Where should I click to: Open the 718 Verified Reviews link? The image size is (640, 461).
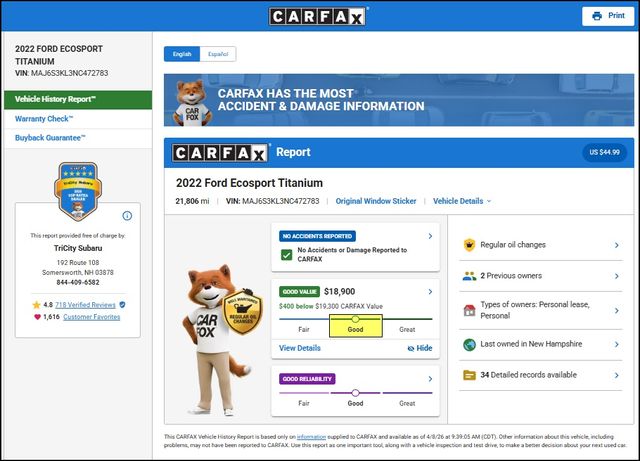(85, 304)
